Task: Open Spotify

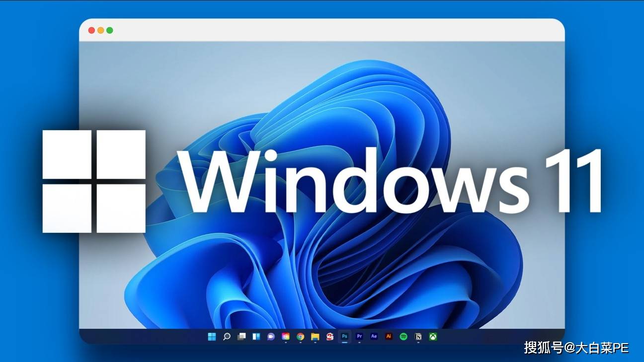Action: click(404, 337)
